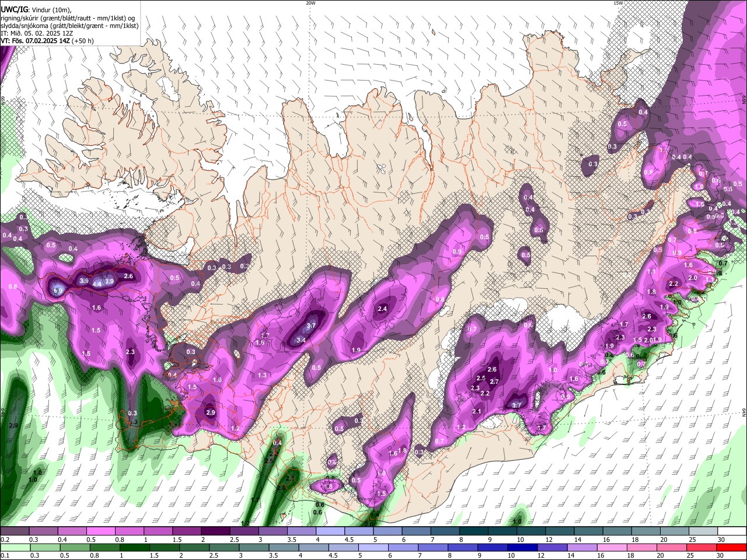This screenshot has width=747, height=560.
Task: Click the 3.4 snowfall value on map
Action: (301, 340)
